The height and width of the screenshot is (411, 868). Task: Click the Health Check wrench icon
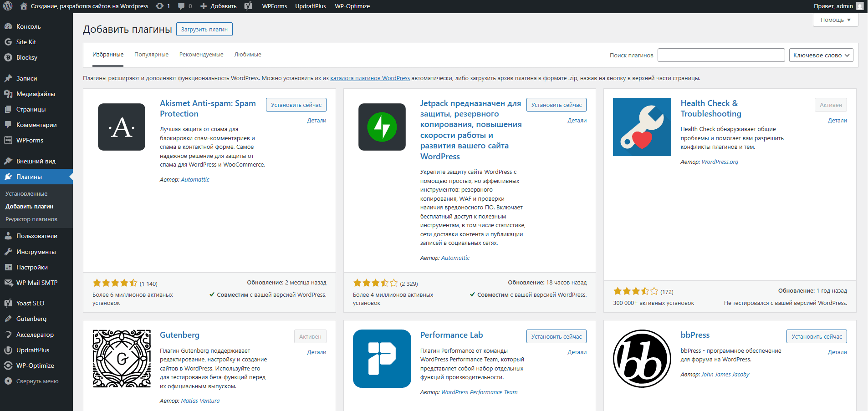point(642,127)
